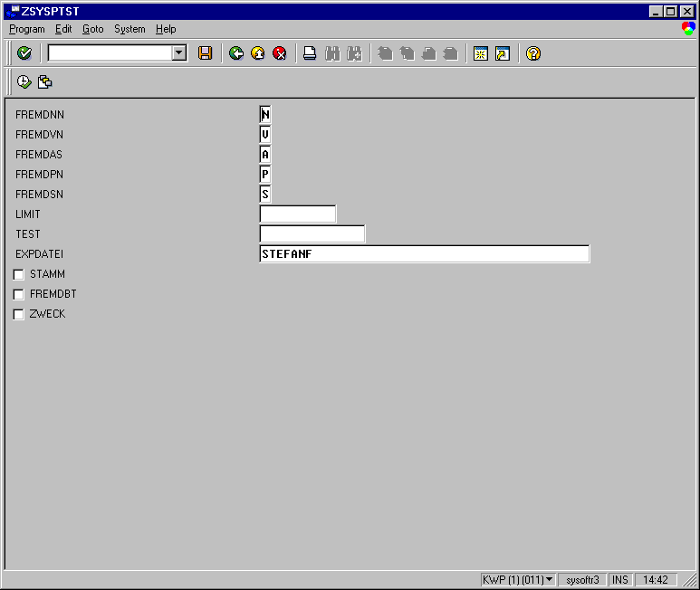
Task: Click the TEST field label
Action: coord(28,234)
